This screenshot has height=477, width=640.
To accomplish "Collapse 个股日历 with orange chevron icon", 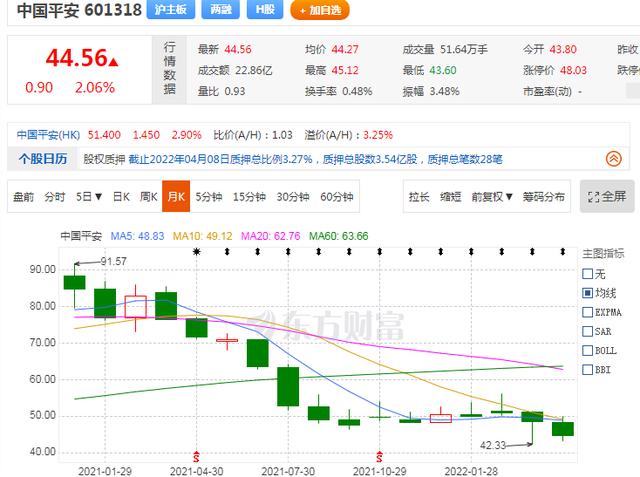I will tap(613, 159).
